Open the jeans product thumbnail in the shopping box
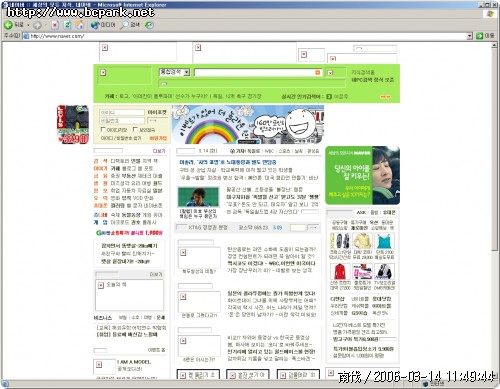 point(340,241)
